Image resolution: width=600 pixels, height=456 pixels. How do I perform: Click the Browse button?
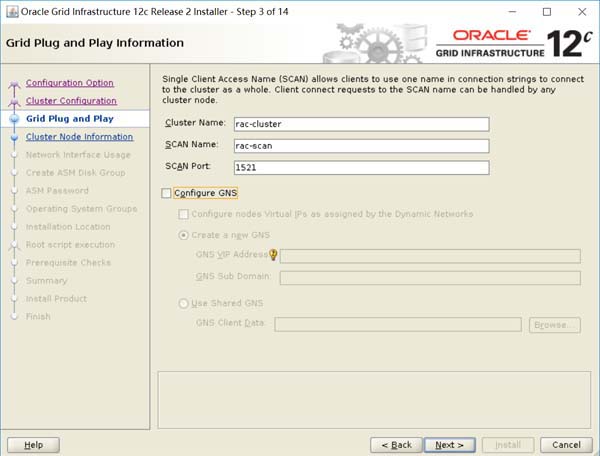(555, 325)
